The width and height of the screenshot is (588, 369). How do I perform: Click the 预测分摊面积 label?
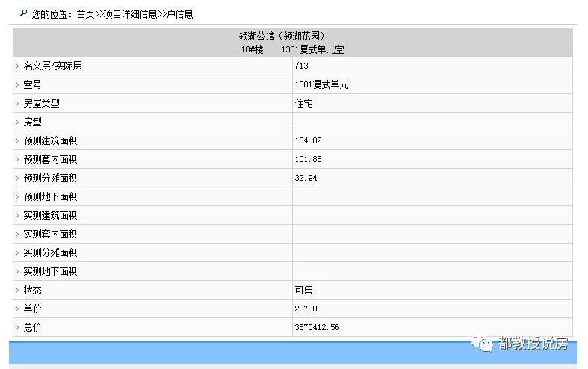[x=50, y=178]
